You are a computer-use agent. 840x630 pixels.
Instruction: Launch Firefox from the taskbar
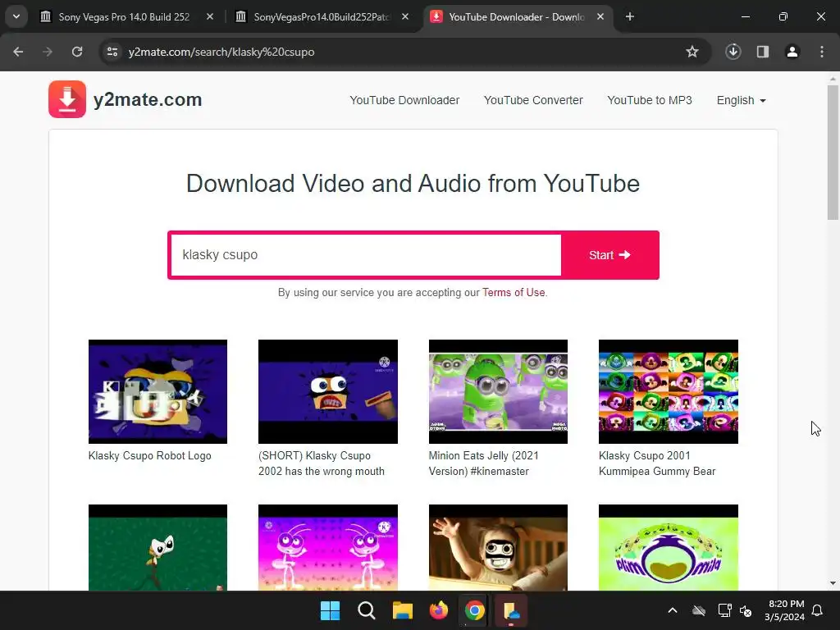click(x=439, y=610)
